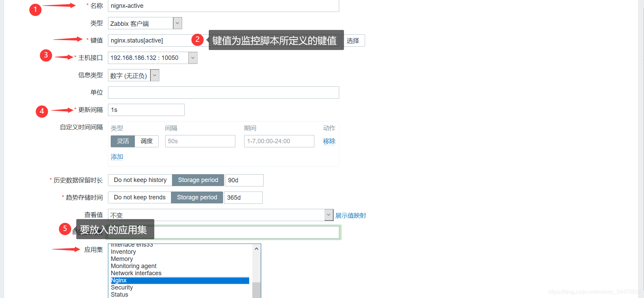Select Do not keep history option
644x298 pixels.
(140, 180)
